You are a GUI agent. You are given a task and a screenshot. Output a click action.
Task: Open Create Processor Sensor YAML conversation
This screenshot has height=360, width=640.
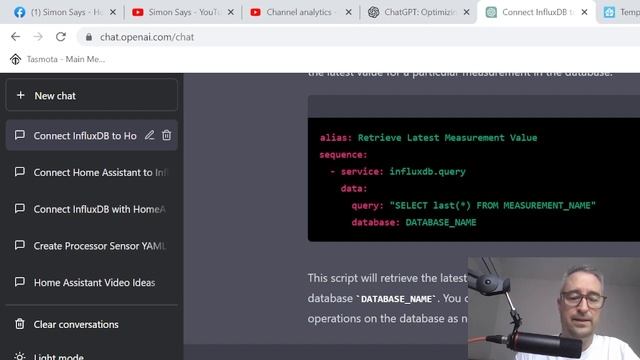point(91,245)
